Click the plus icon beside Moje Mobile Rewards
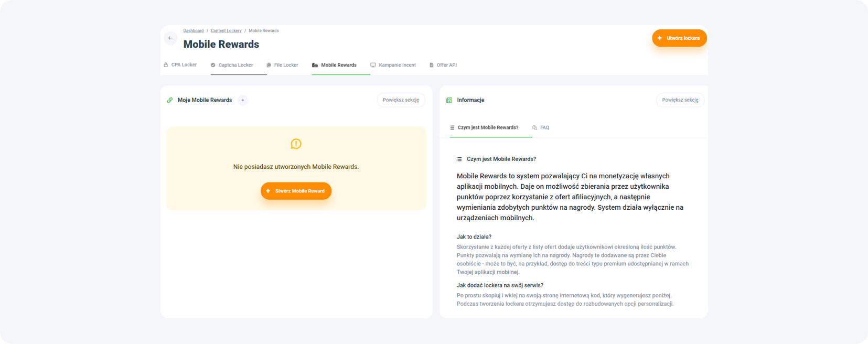Screen dimensions: 868x344 click(242, 100)
